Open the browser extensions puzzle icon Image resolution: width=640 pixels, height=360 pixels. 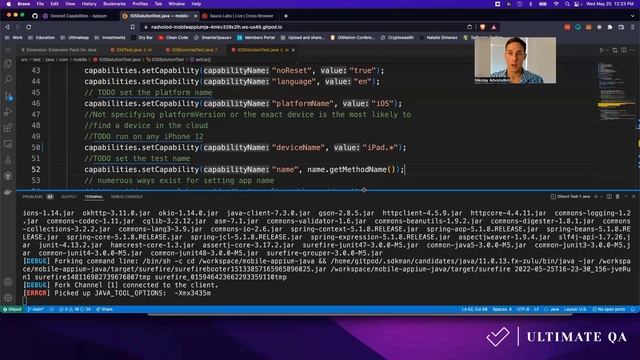pyautogui.click(x=610, y=27)
